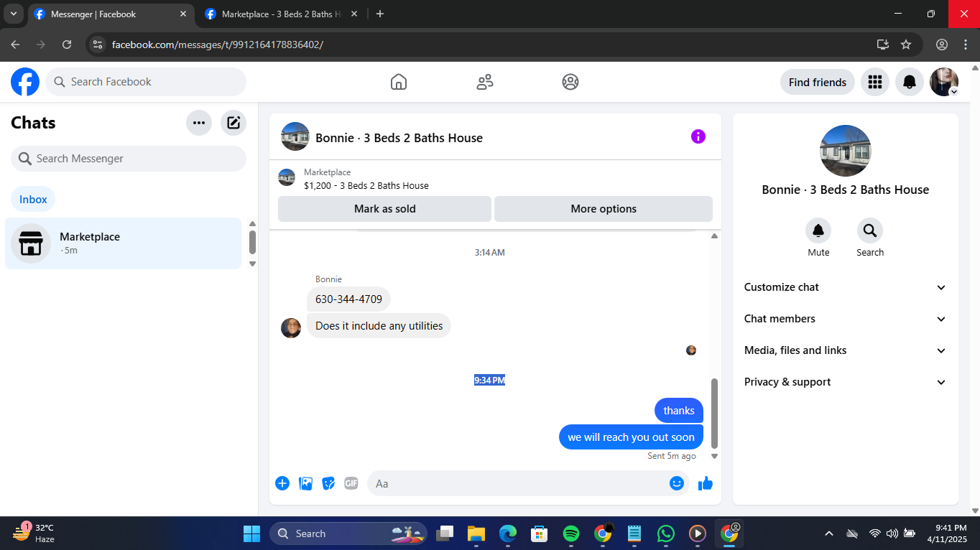Click the 630-344-4709 message bubble
980x550 pixels.
pyautogui.click(x=348, y=299)
